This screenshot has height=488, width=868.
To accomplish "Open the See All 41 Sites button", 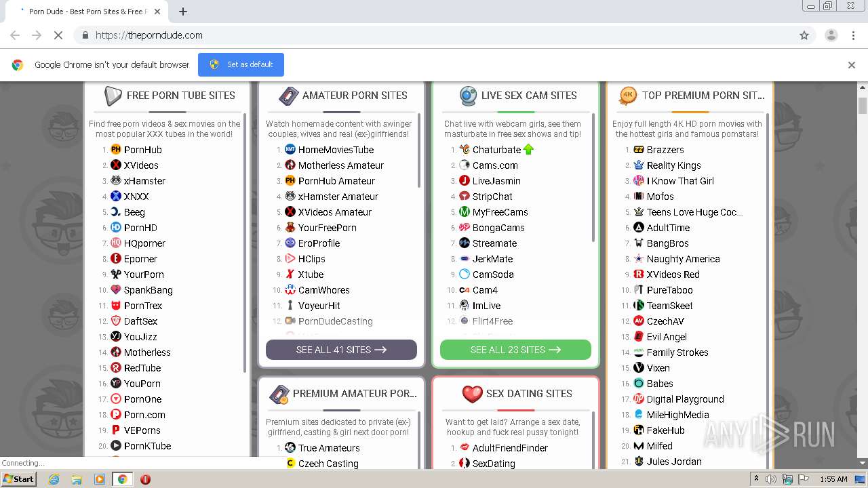I will [x=341, y=350].
